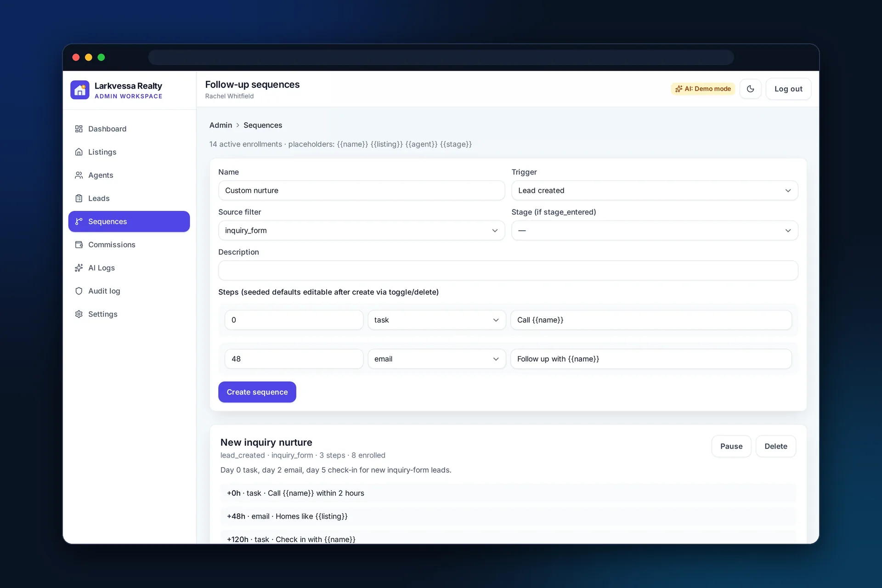Click Sequences in the breadcrumb
Image resolution: width=882 pixels, height=588 pixels.
coord(263,125)
